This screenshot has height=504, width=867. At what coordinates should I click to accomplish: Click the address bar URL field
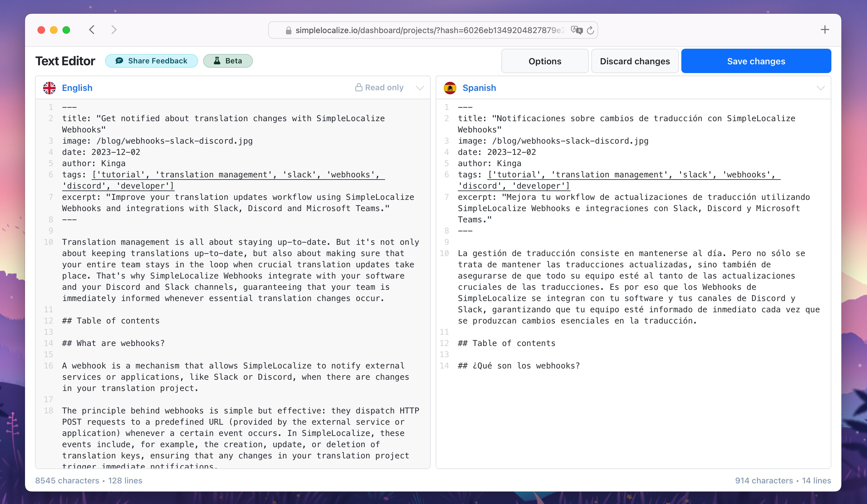tap(433, 29)
